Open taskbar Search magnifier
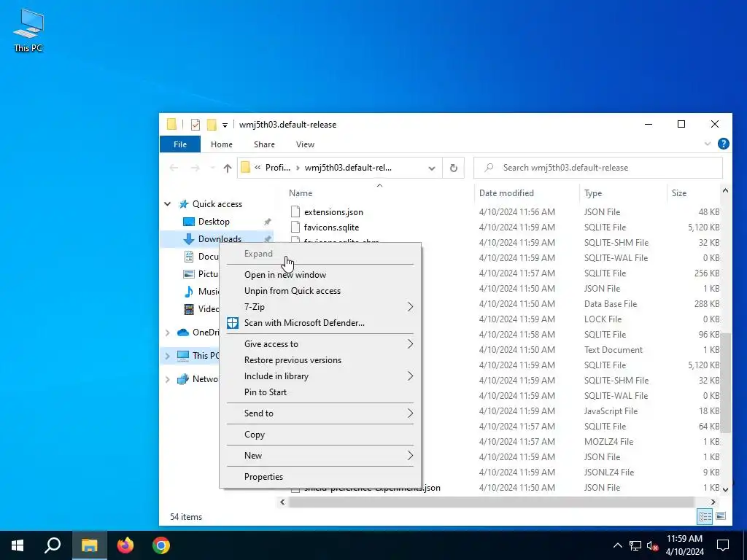747x560 pixels. [53, 545]
